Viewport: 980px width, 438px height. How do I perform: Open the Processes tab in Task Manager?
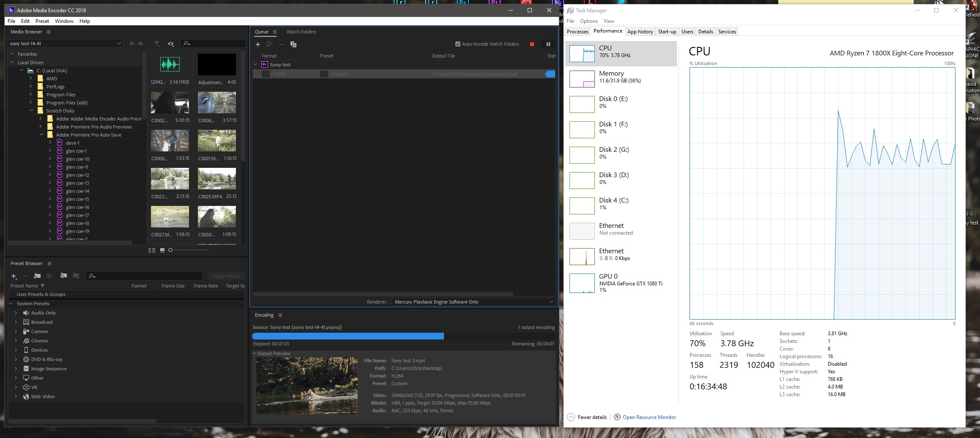[578, 31]
